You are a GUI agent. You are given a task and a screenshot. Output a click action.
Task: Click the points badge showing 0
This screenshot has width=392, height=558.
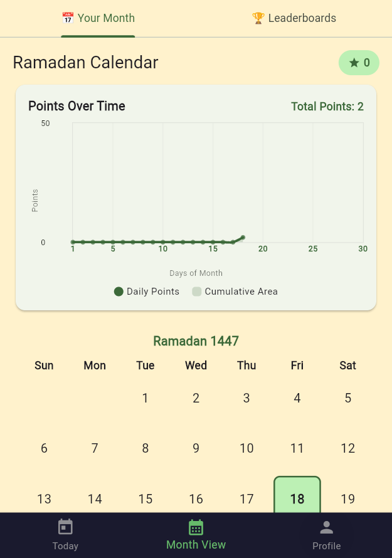tap(359, 63)
